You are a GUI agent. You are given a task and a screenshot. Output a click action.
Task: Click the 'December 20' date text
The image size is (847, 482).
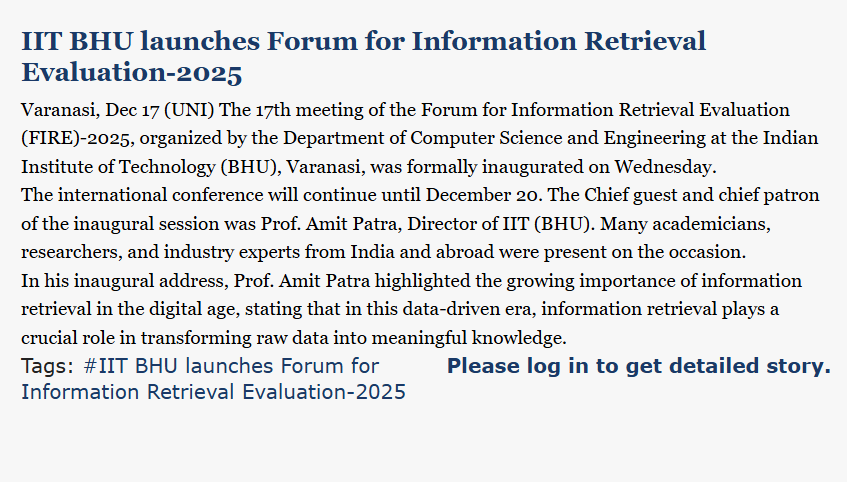[x=455, y=193]
